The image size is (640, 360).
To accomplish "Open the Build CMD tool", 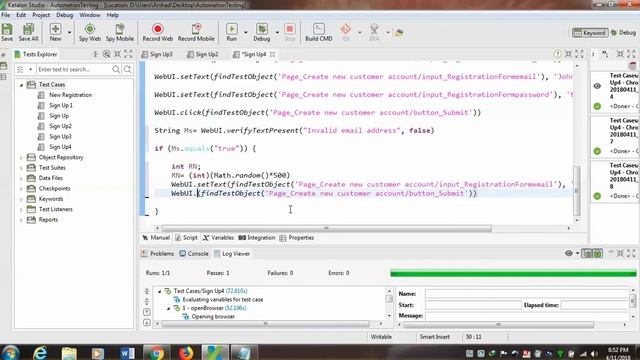I will (318, 32).
